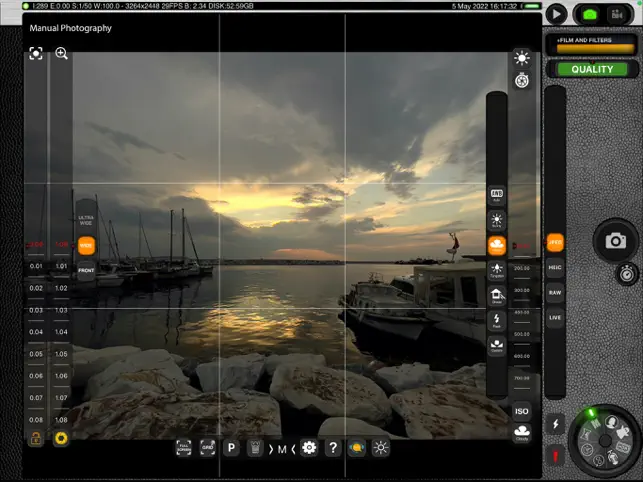Viewport: 643px width, 482px height.
Task: Click the zoom magnifier icon
Action: [61, 54]
